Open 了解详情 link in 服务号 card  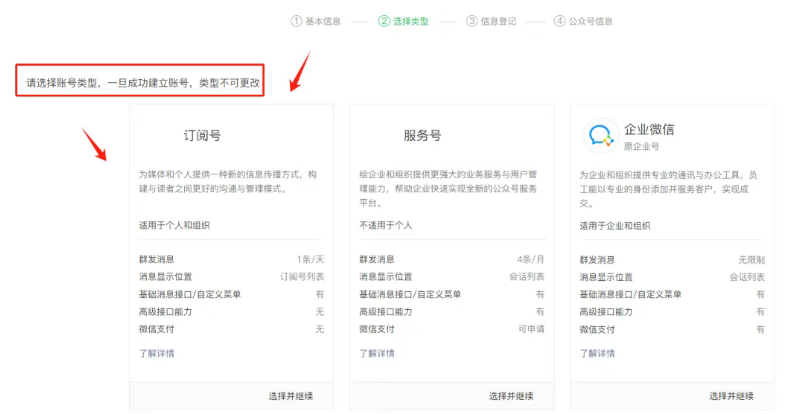tap(377, 353)
